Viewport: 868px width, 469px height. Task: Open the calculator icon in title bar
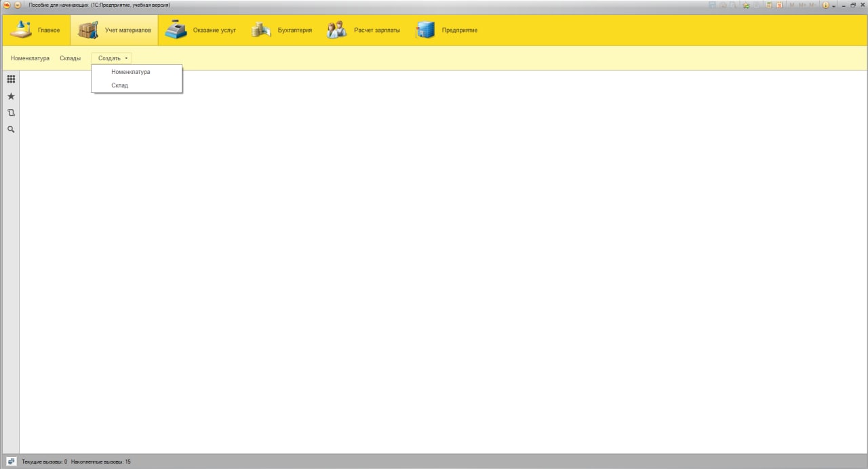(769, 5)
